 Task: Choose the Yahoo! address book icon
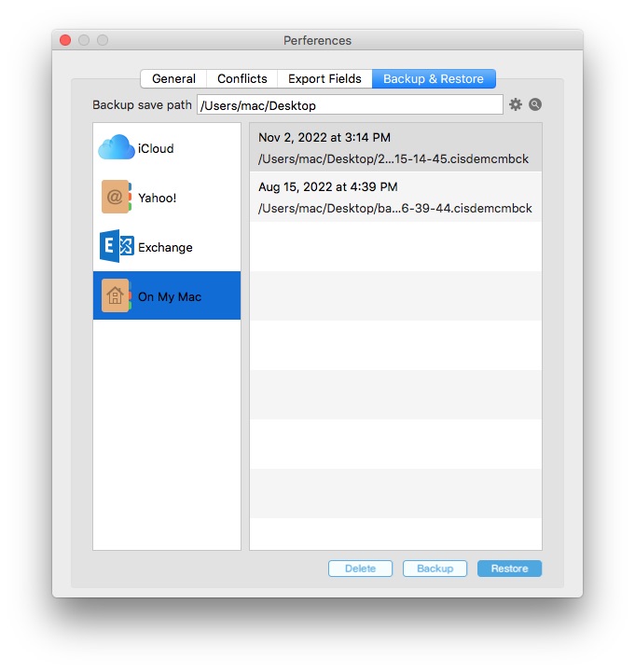click(x=117, y=198)
